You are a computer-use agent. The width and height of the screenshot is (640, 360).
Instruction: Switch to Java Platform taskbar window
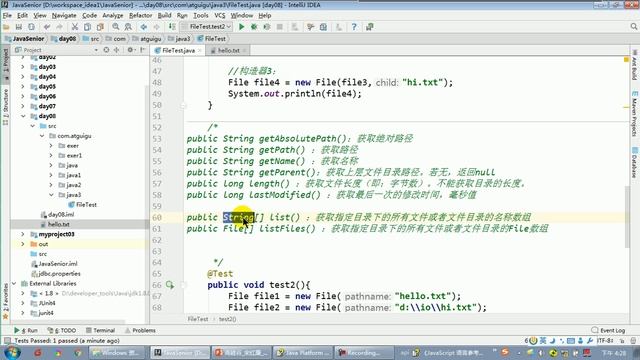(303, 353)
